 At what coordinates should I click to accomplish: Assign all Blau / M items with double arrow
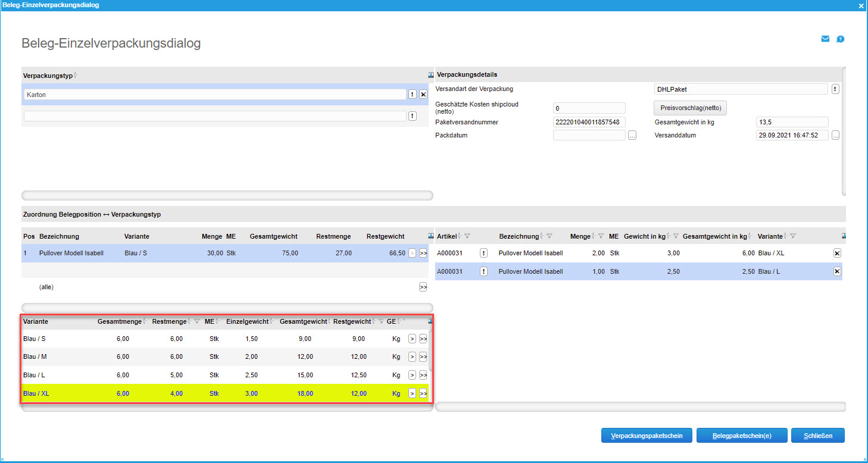423,357
